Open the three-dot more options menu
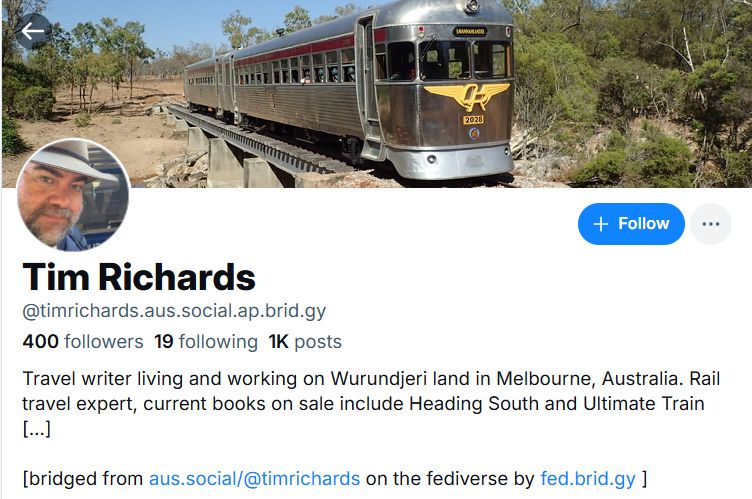752x499 pixels. (711, 224)
